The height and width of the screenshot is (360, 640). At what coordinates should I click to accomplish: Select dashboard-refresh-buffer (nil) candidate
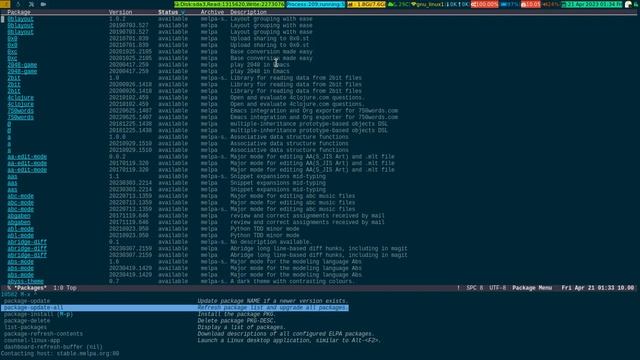pos(53,347)
